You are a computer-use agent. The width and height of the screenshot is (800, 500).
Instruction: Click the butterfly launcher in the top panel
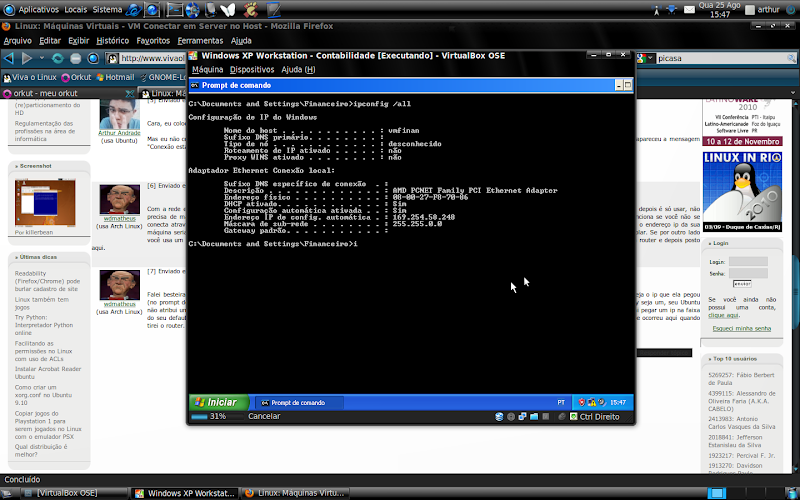pos(228,9)
